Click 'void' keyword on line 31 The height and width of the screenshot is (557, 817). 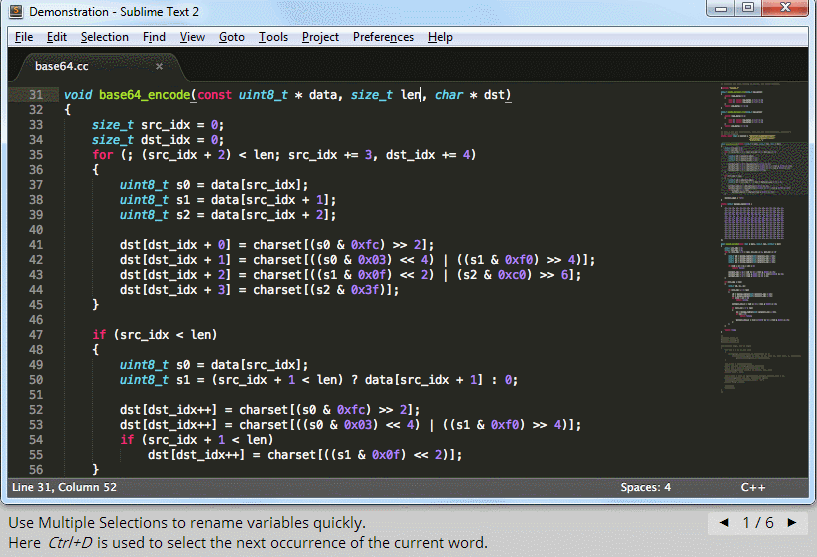pos(78,95)
